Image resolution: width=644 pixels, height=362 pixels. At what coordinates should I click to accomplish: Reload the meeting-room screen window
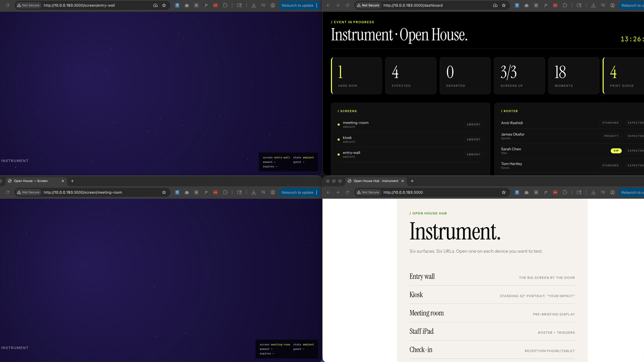(x=8, y=192)
